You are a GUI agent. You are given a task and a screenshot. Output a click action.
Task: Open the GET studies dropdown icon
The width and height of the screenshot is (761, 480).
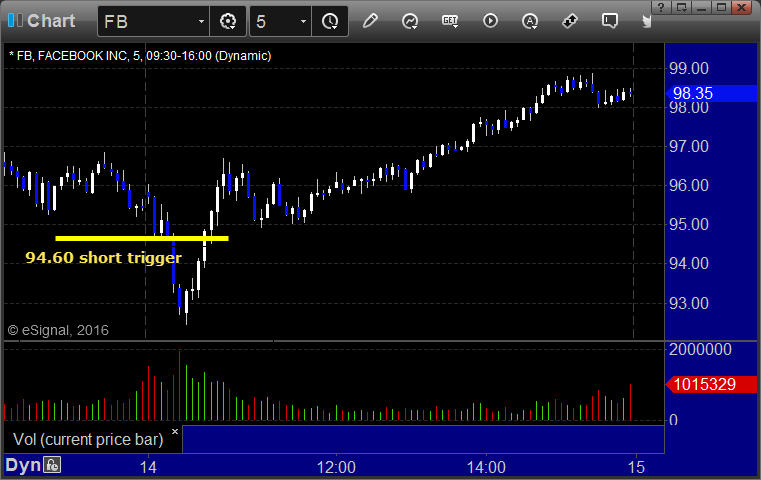tap(450, 21)
